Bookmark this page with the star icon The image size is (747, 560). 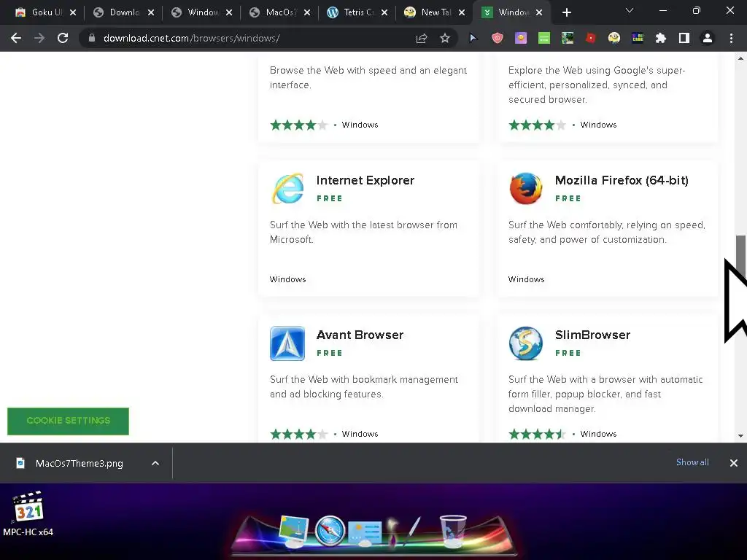click(444, 38)
